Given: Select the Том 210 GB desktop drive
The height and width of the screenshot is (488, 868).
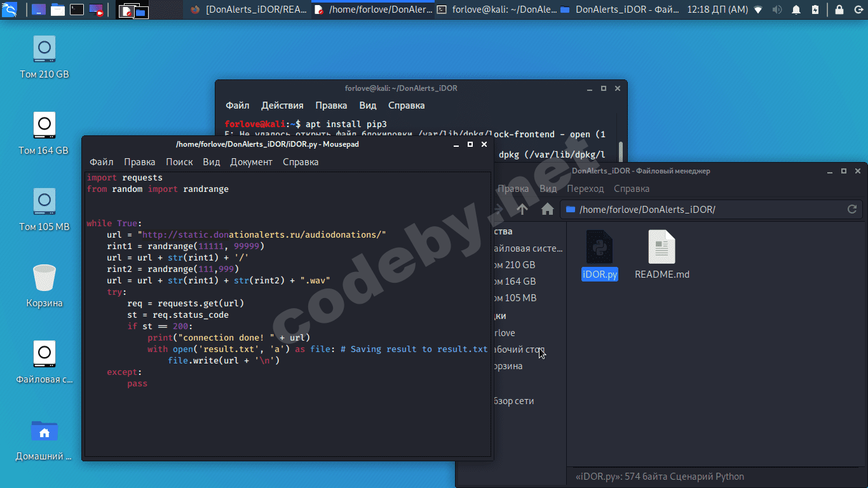Looking at the screenshot, I should 44,57.
